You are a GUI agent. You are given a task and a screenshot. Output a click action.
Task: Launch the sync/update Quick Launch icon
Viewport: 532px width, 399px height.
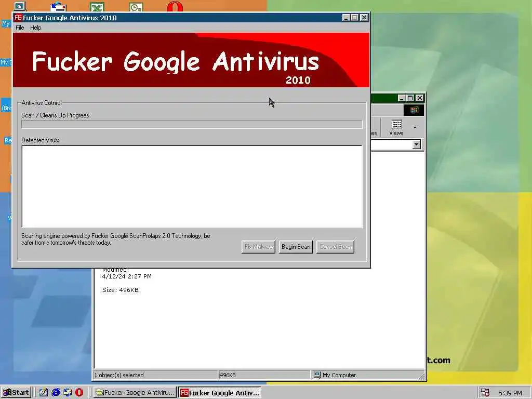click(68, 393)
